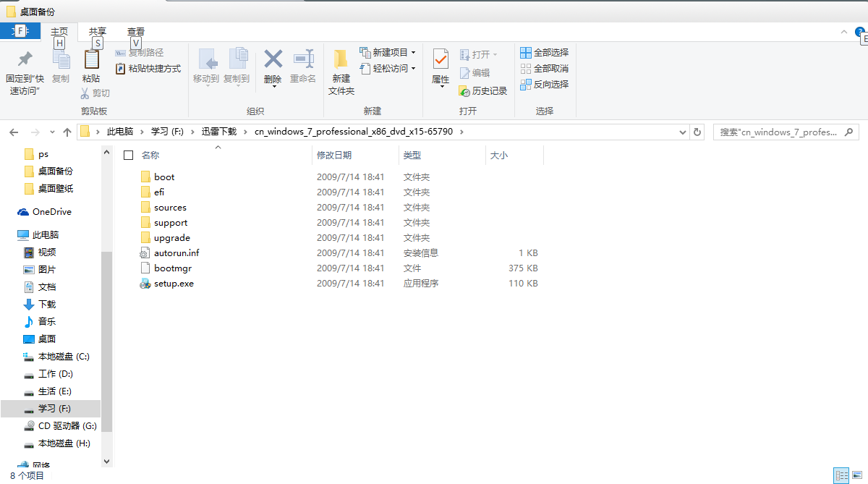Open the recent locations dropdown arrow
This screenshot has height=484, width=868.
click(52, 132)
